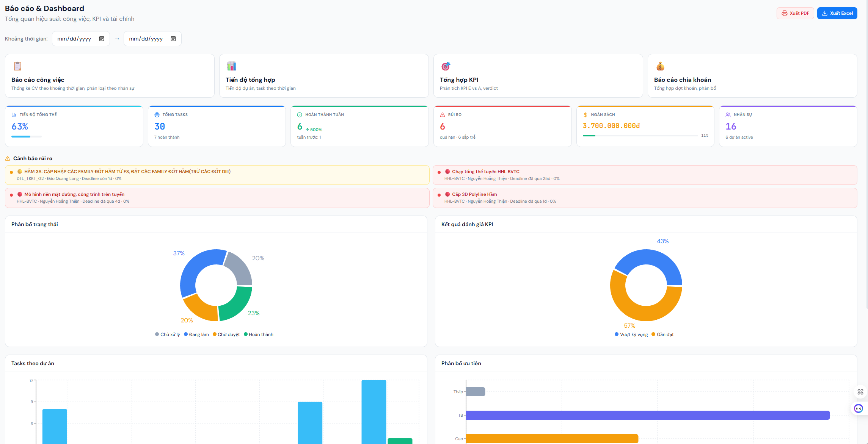Viewport: 868px width, 444px height.
Task: Click the Xuất Excel download button
Action: [837, 13]
